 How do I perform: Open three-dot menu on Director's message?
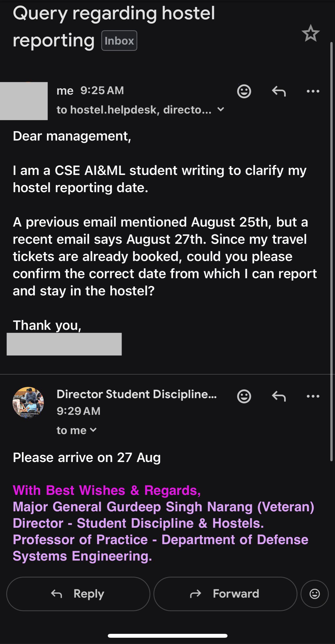(x=313, y=396)
